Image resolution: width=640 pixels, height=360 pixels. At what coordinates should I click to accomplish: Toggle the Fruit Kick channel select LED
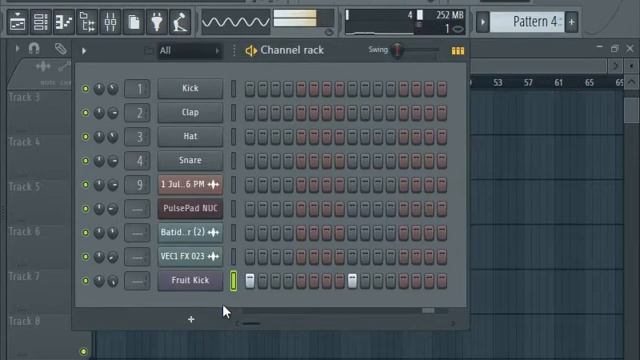point(233,281)
